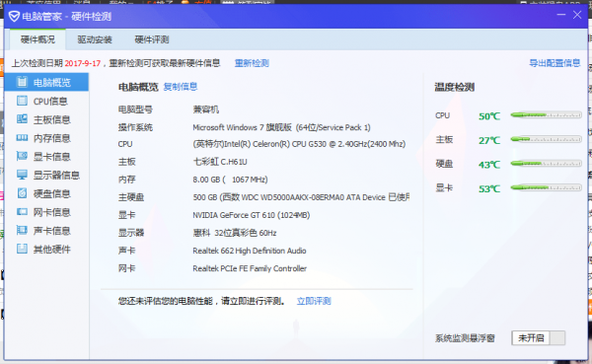Select the 显示器信息 monitor icon

(22, 175)
